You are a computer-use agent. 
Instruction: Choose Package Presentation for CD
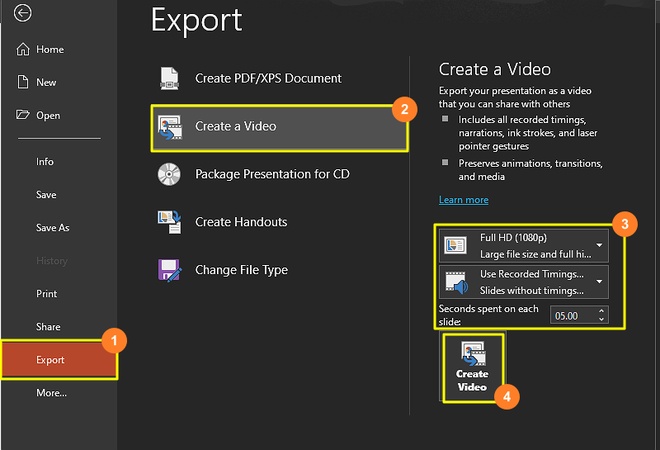(279, 174)
